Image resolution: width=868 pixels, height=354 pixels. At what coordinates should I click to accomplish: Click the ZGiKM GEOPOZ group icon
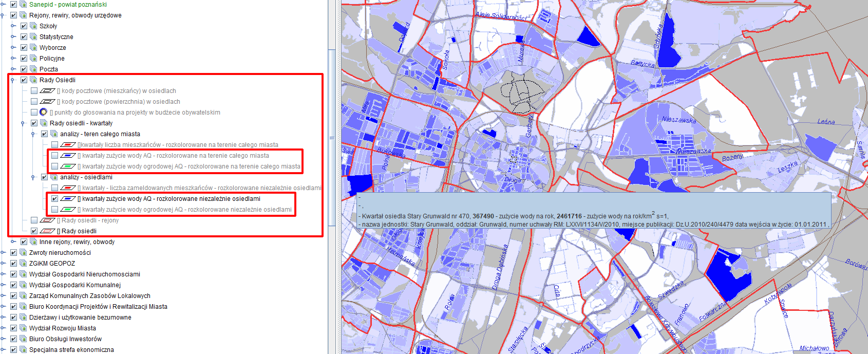(23, 264)
